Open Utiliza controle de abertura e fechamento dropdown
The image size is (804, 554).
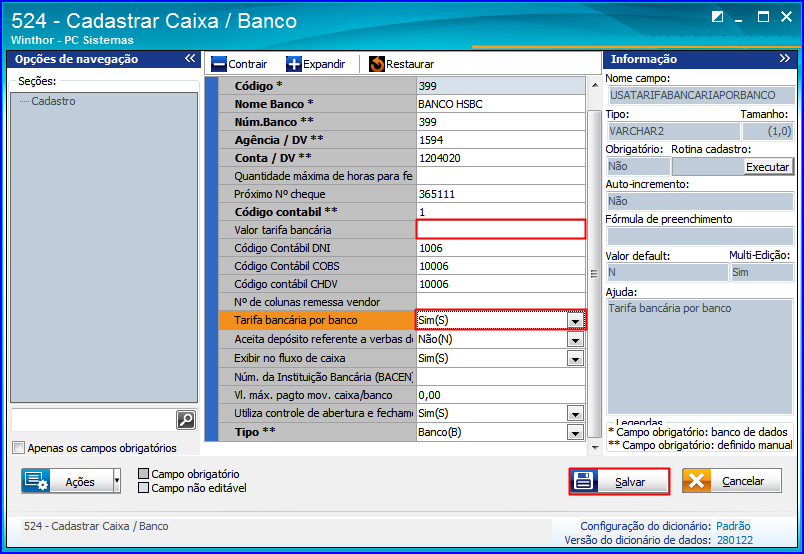(x=575, y=413)
